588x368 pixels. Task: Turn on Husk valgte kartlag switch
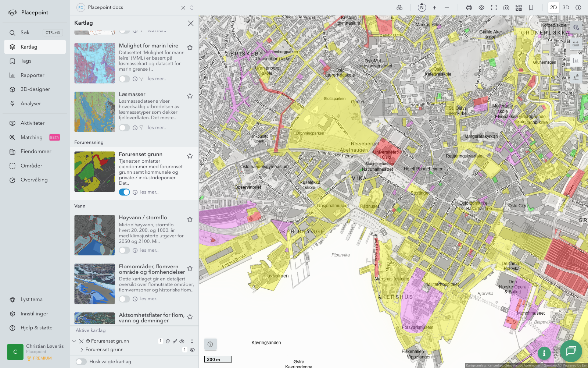pyautogui.click(x=81, y=362)
